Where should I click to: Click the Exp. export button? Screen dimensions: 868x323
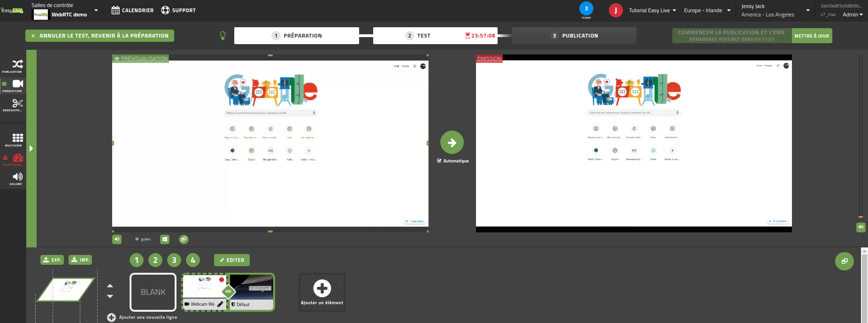click(52, 260)
